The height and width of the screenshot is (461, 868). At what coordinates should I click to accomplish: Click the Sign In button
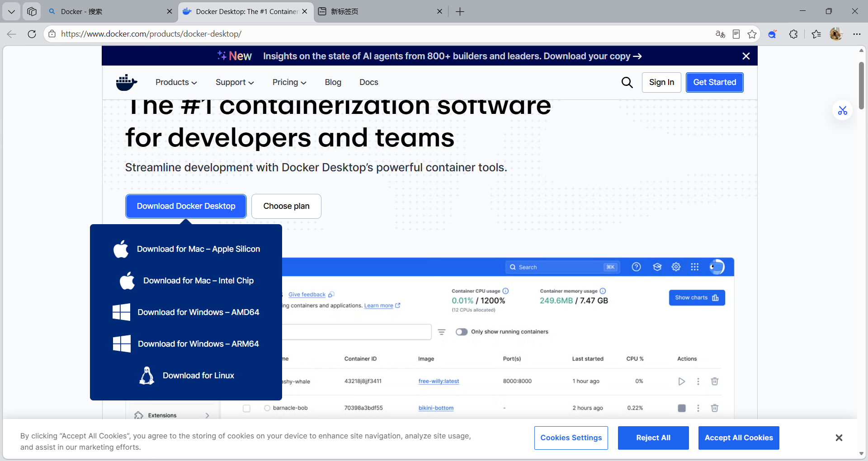coord(661,82)
